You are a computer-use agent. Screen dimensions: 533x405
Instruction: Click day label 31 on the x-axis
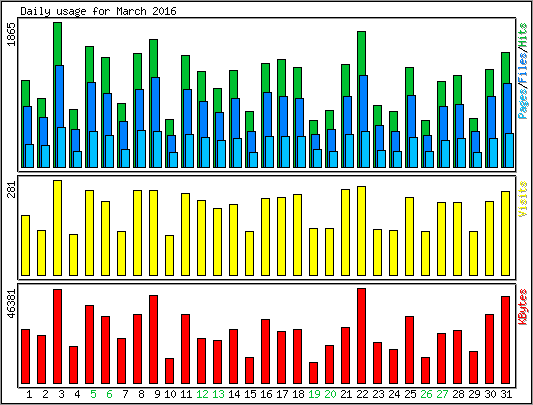tap(506, 394)
